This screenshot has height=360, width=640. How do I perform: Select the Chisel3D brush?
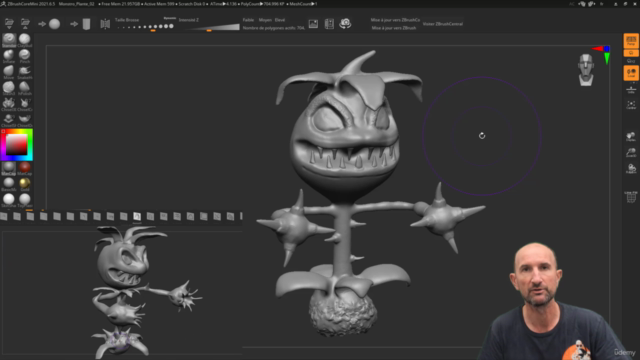(9, 104)
